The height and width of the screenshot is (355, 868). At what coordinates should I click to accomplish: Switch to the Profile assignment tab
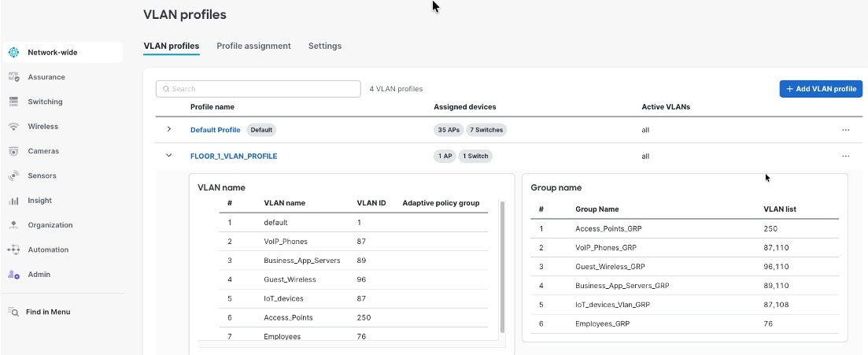[x=253, y=46]
